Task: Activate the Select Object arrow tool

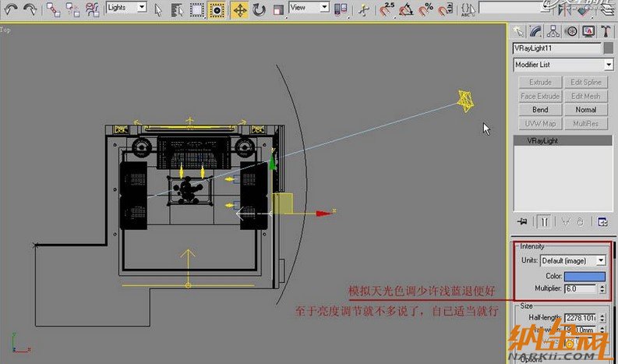Action: click(x=159, y=9)
